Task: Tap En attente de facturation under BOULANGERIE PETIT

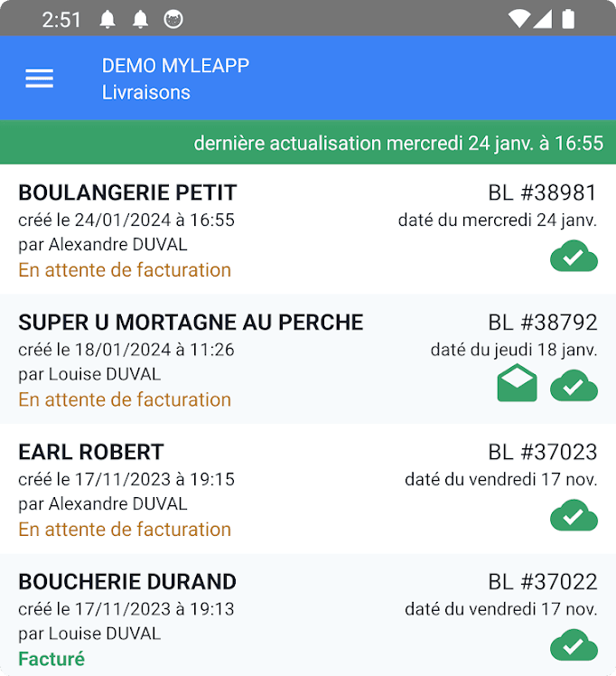Action: coord(125,270)
